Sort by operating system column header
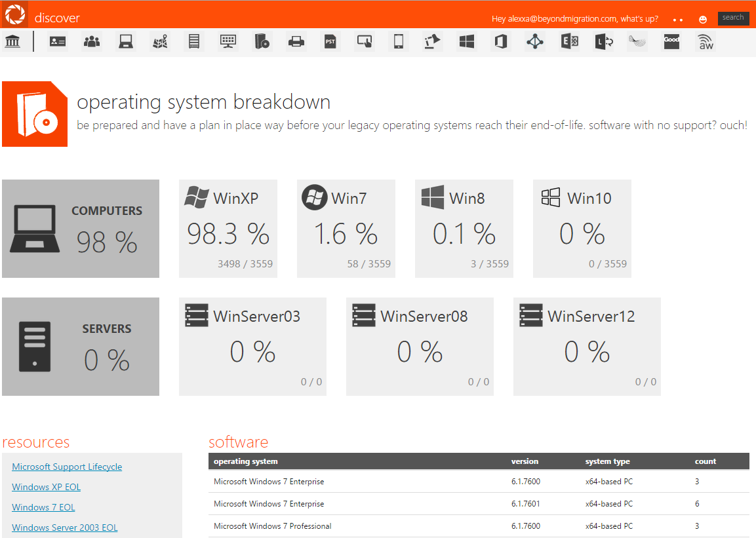Image resolution: width=756 pixels, height=538 pixels. click(x=245, y=461)
